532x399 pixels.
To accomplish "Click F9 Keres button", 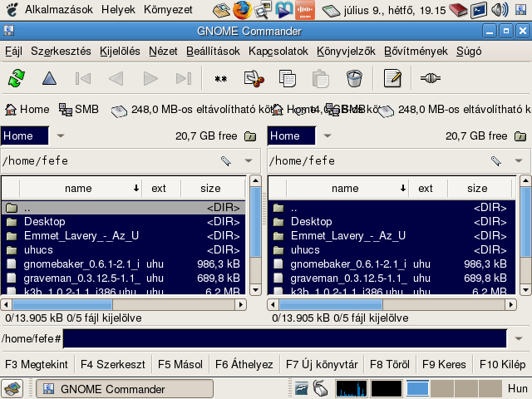I will 444,364.
